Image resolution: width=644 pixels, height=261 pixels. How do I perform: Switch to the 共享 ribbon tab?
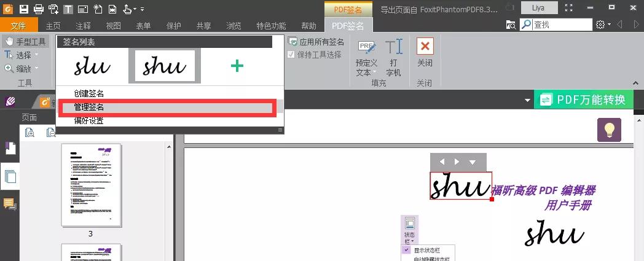coord(204,26)
